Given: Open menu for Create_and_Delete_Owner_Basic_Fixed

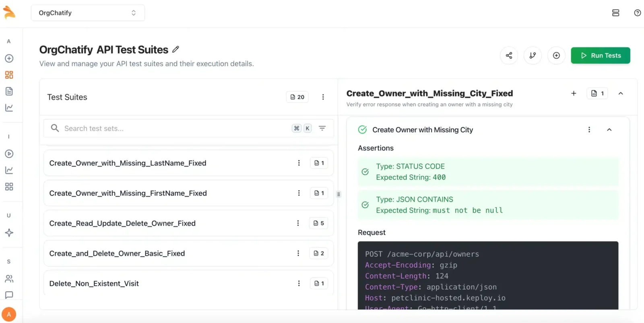Looking at the screenshot, I should [x=298, y=253].
